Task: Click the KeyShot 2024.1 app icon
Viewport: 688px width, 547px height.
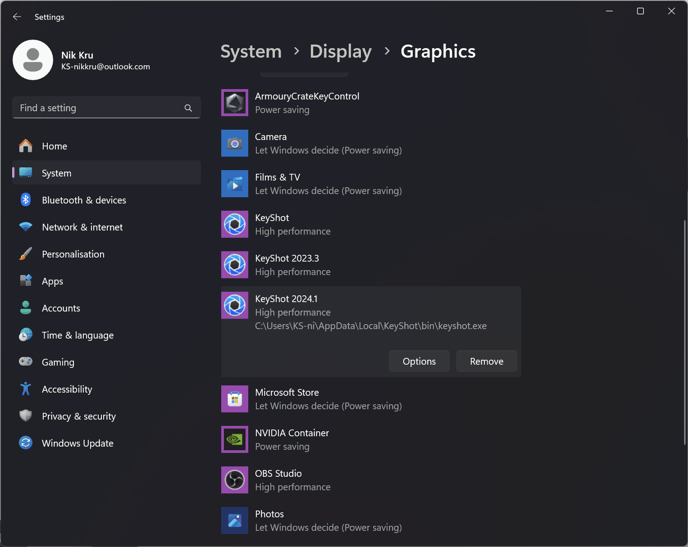Action: [234, 305]
